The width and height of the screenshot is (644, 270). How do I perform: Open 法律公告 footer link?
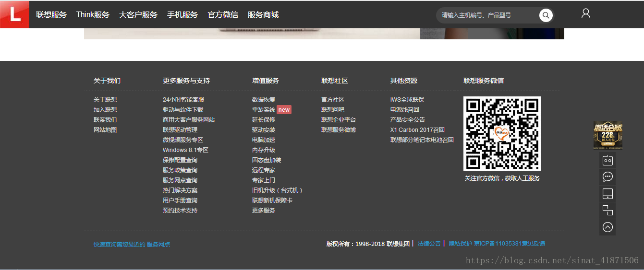(429, 244)
